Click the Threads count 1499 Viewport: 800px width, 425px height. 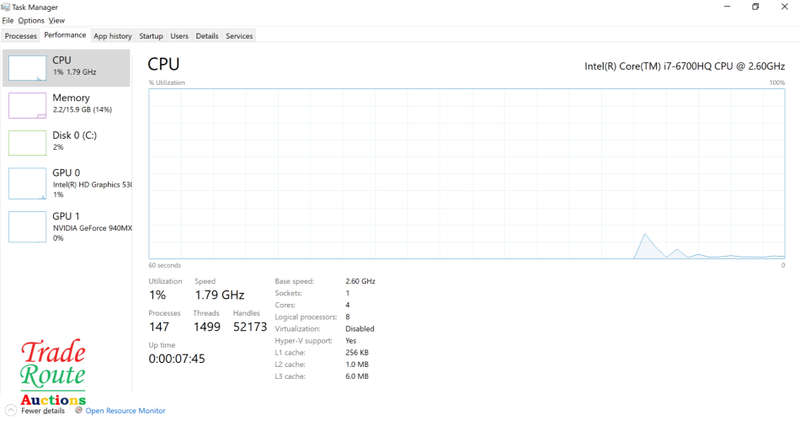coord(207,327)
